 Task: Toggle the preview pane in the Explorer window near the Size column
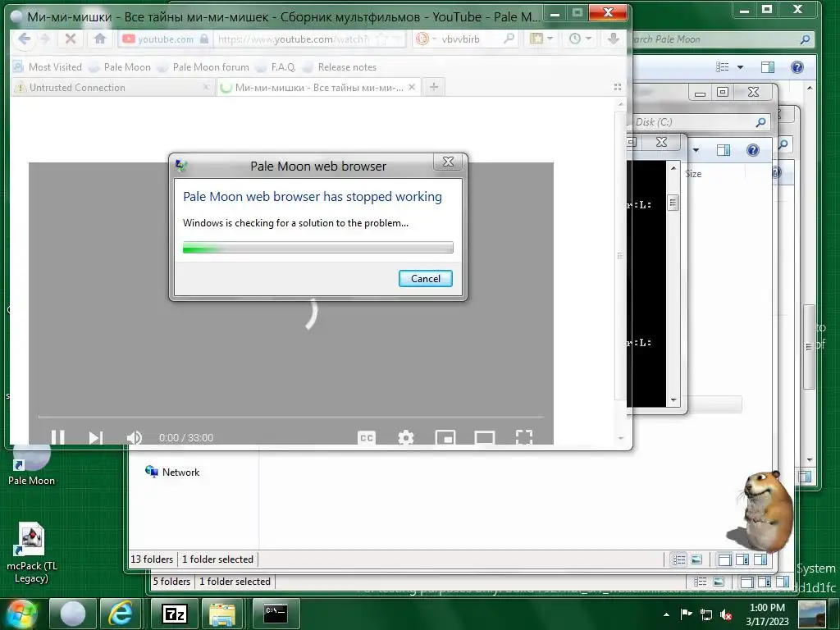coord(724,150)
